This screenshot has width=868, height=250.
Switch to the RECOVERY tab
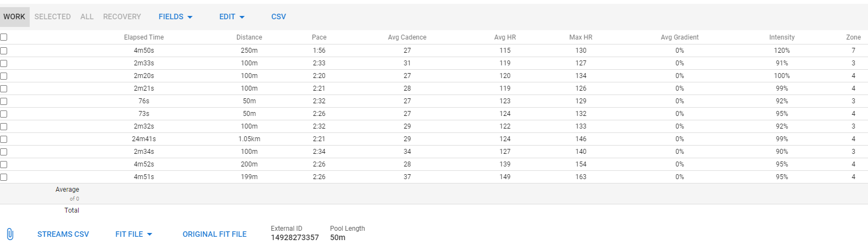tap(122, 16)
